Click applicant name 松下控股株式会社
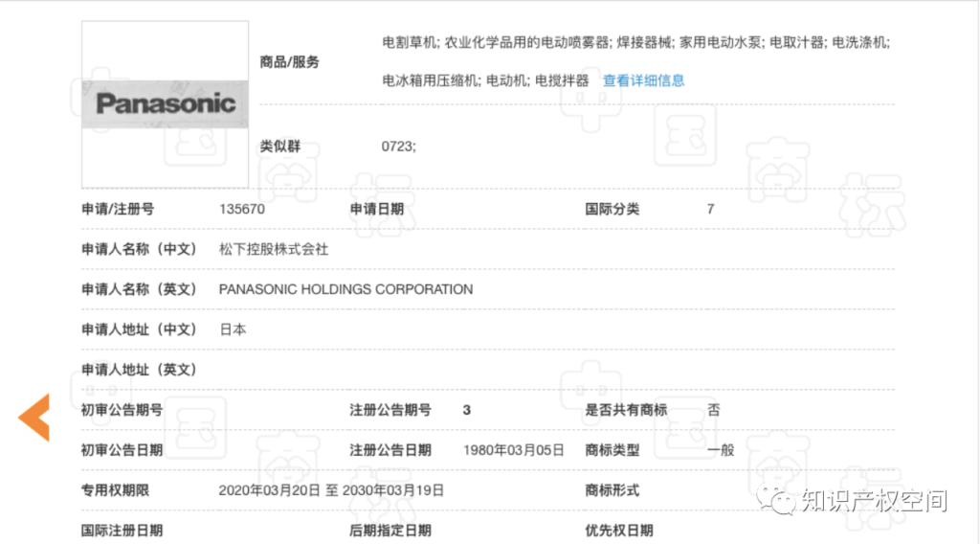 pos(274,249)
